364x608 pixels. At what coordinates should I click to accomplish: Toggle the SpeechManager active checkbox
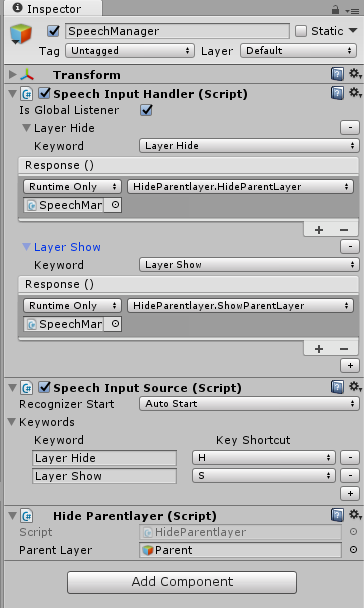pos(53,31)
